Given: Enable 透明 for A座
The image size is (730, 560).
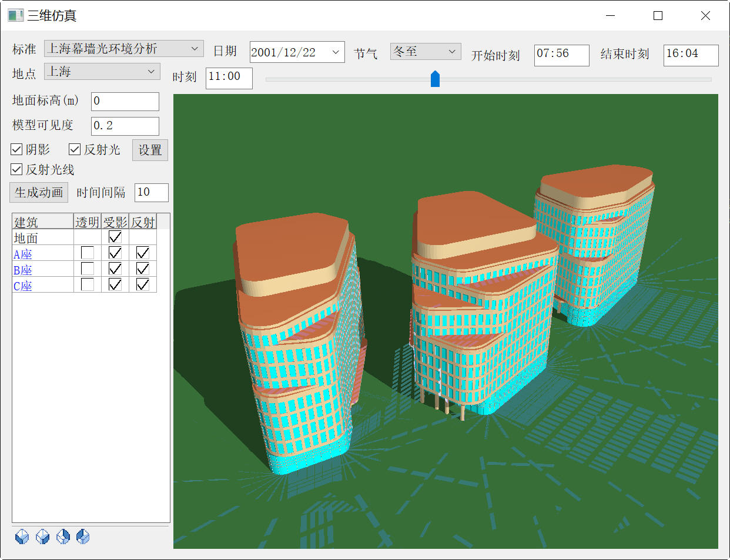Looking at the screenshot, I should [88, 253].
